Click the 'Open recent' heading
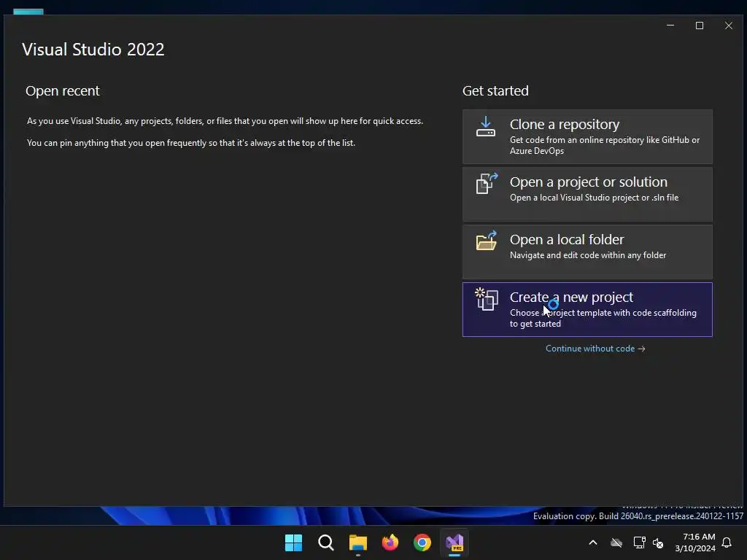747x560 pixels. 63,91
